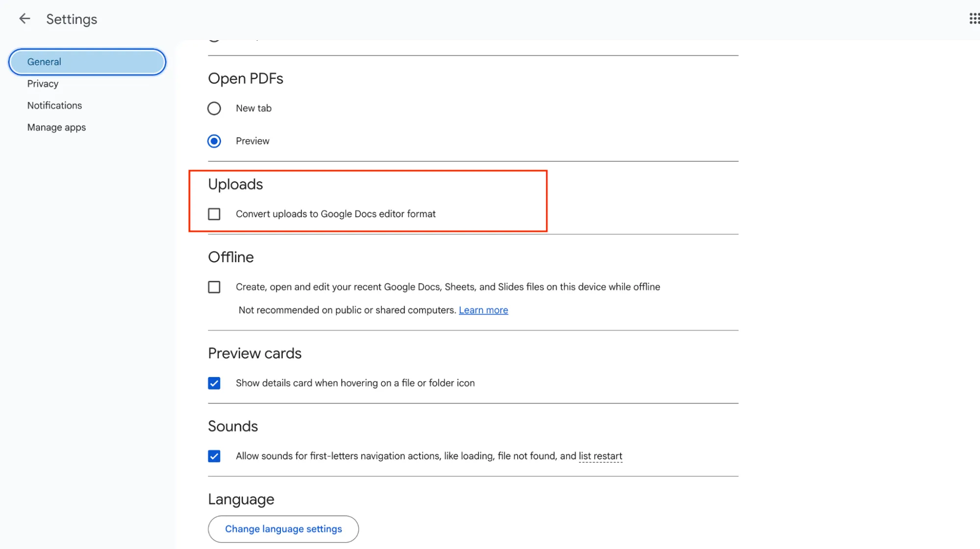Open the Learn more link about offline
The height and width of the screenshot is (549, 980).
483,310
